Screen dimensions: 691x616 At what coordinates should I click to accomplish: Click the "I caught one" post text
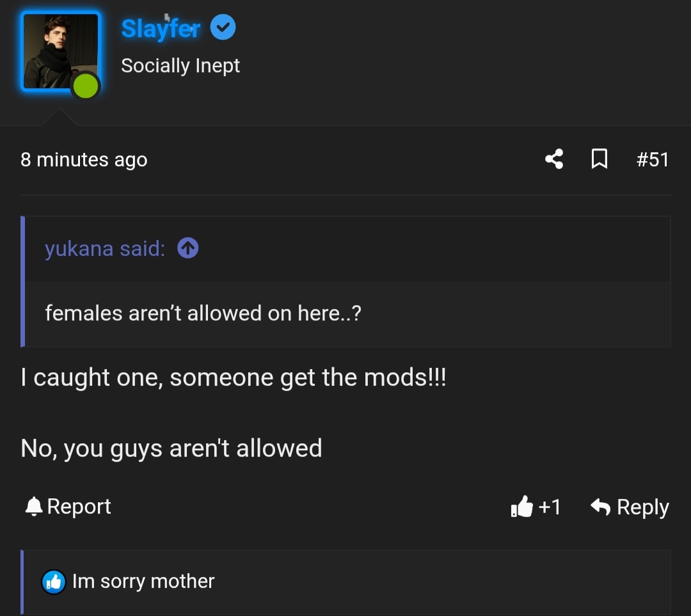pos(233,377)
